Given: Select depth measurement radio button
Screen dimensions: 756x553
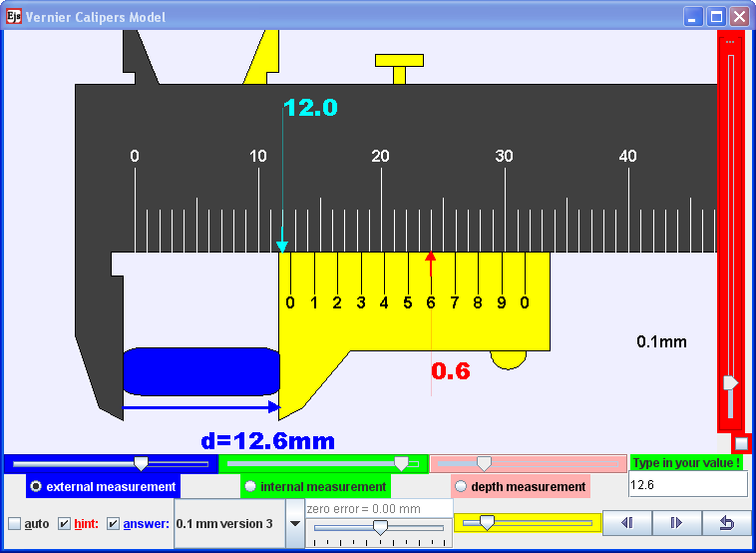Looking at the screenshot, I should pos(461,486).
